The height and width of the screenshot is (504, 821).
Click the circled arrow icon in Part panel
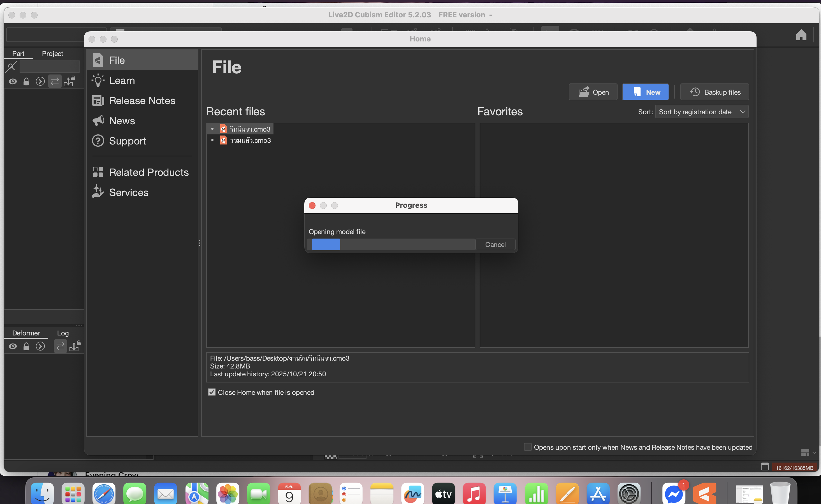click(40, 81)
